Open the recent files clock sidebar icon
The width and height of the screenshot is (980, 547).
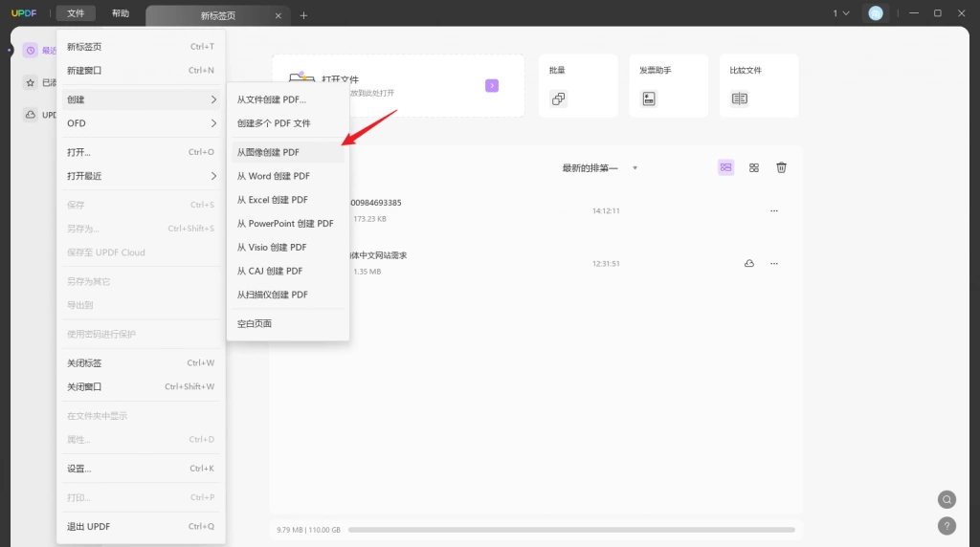[31, 51]
